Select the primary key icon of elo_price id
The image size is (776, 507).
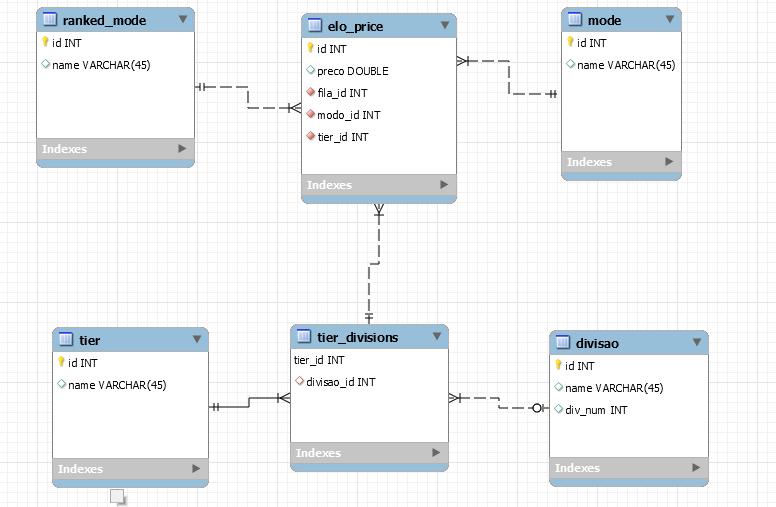pos(310,48)
